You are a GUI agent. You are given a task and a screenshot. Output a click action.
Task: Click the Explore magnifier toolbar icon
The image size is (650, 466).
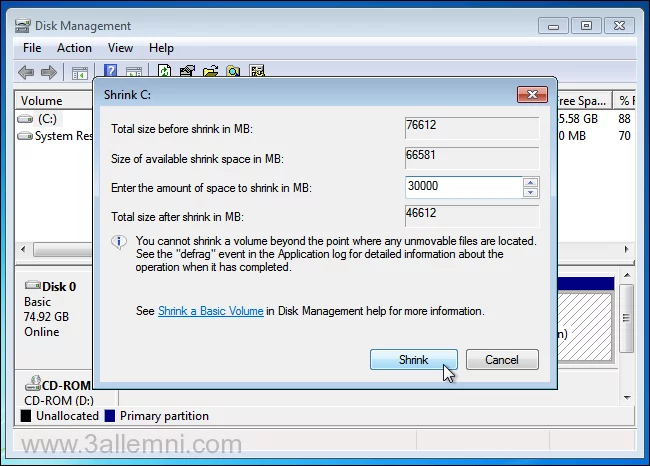point(233,71)
